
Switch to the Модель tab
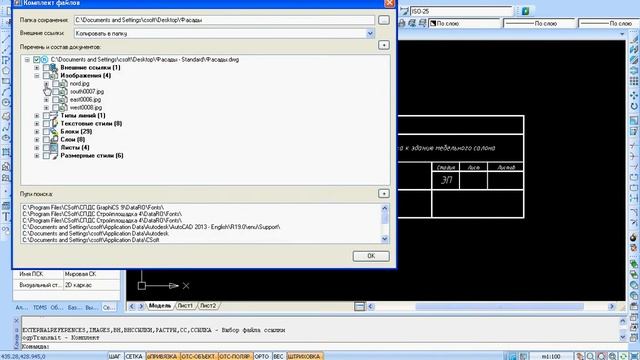(x=160, y=306)
